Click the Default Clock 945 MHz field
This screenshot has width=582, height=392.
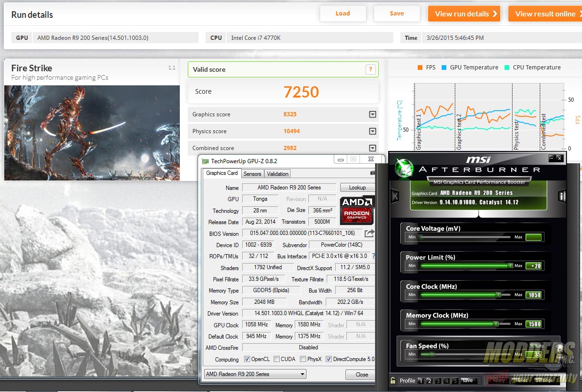pos(256,336)
